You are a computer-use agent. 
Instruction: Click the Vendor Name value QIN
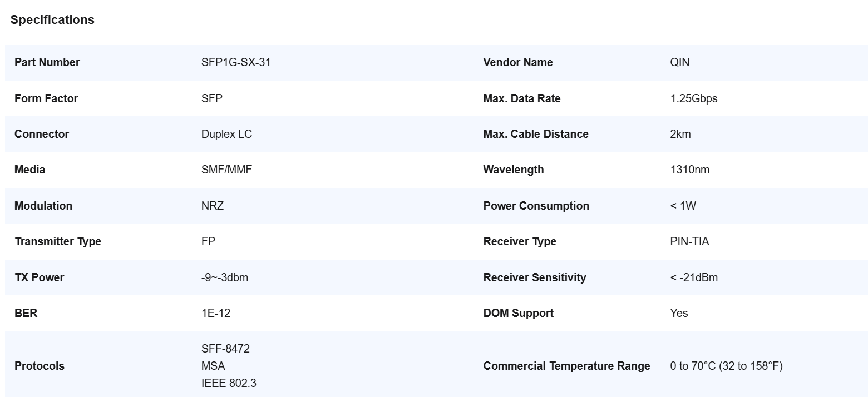click(679, 62)
